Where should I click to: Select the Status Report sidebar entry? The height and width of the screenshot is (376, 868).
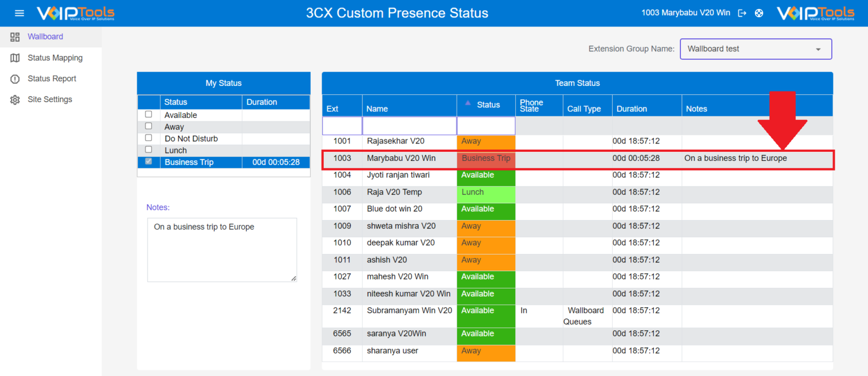coord(52,78)
